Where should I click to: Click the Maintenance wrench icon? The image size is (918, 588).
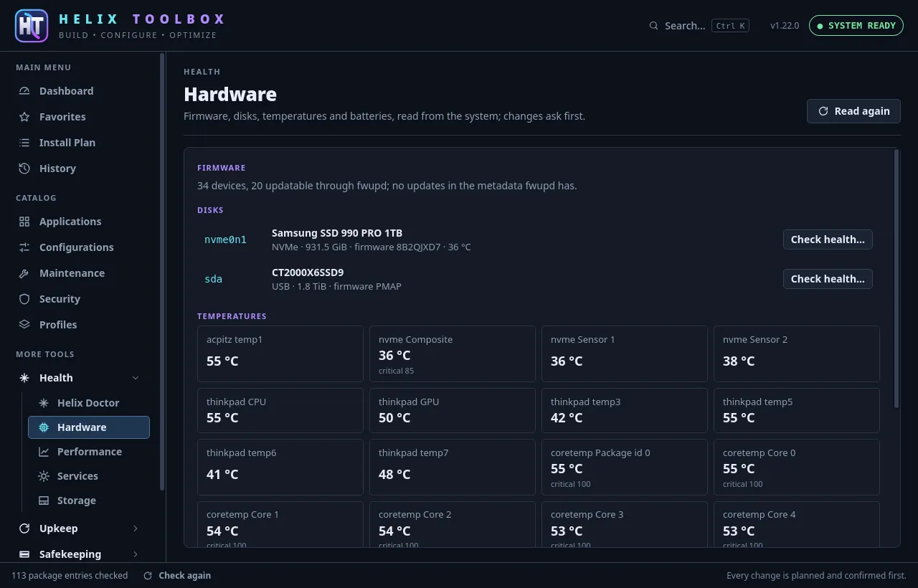pyautogui.click(x=24, y=273)
